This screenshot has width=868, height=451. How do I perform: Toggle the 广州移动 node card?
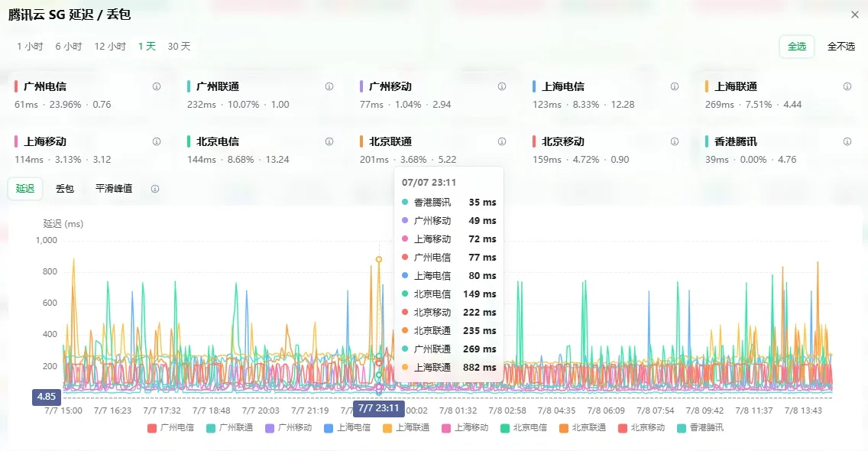(433, 96)
